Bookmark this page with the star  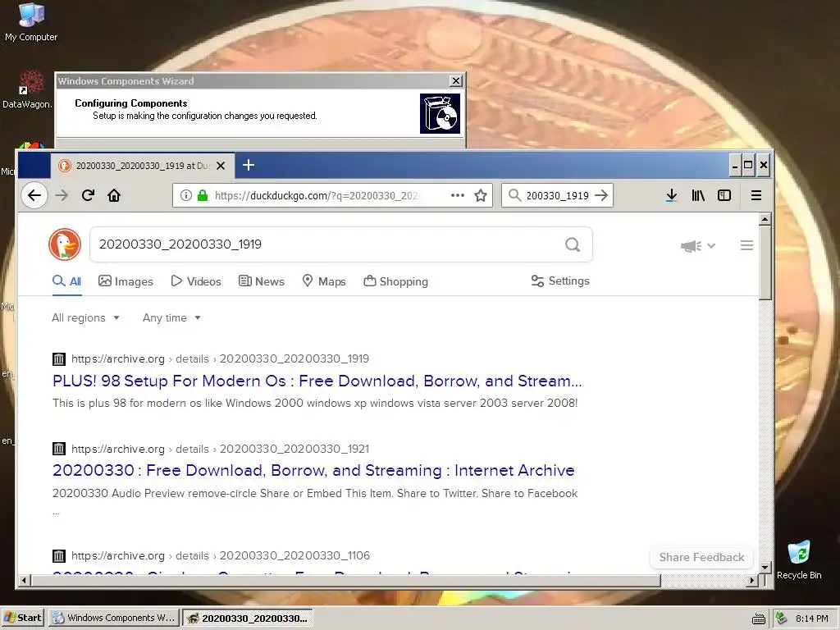pos(481,195)
